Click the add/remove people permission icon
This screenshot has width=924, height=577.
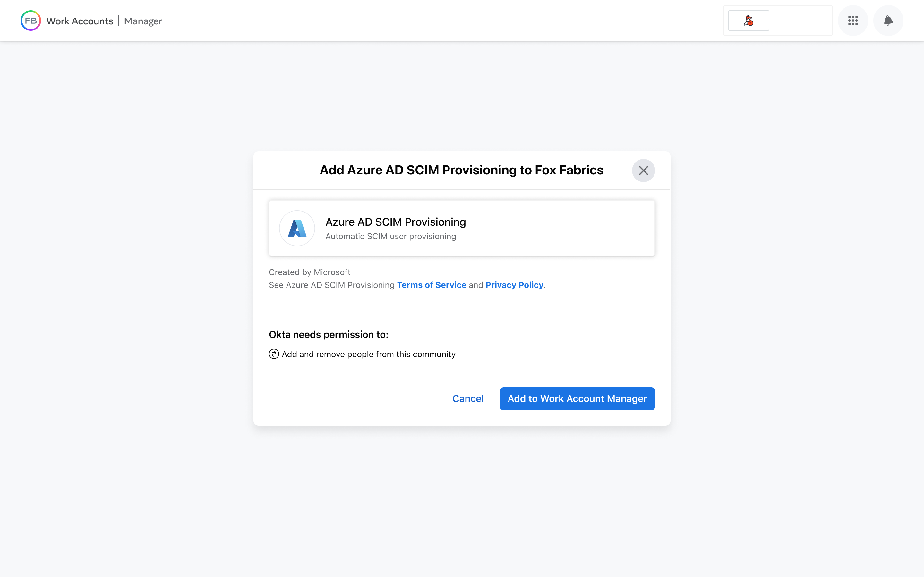pyautogui.click(x=273, y=354)
